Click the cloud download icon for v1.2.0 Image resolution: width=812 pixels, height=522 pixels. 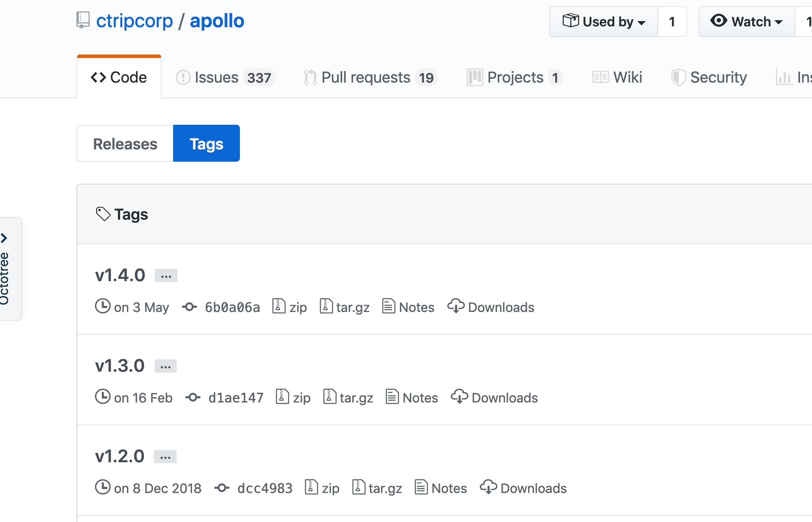488,487
